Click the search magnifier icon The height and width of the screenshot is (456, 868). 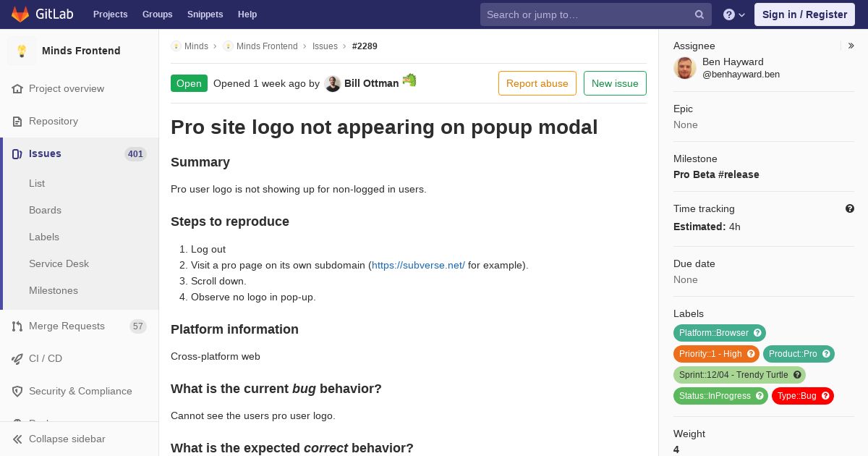coord(699,14)
